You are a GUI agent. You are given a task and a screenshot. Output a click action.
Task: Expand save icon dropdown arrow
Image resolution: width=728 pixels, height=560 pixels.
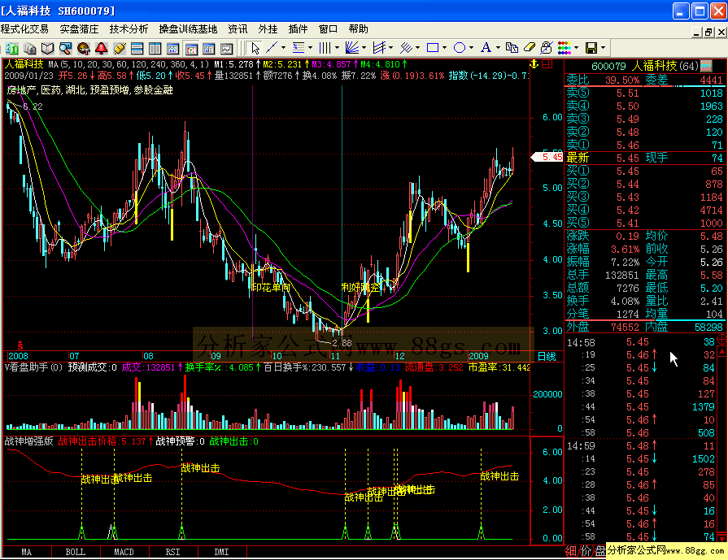pyautogui.click(x=603, y=48)
